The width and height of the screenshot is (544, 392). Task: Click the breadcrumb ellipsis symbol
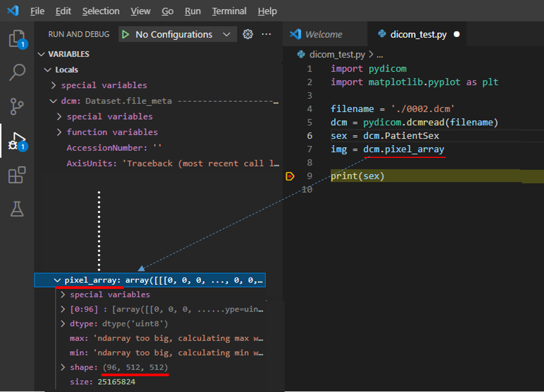click(x=380, y=55)
